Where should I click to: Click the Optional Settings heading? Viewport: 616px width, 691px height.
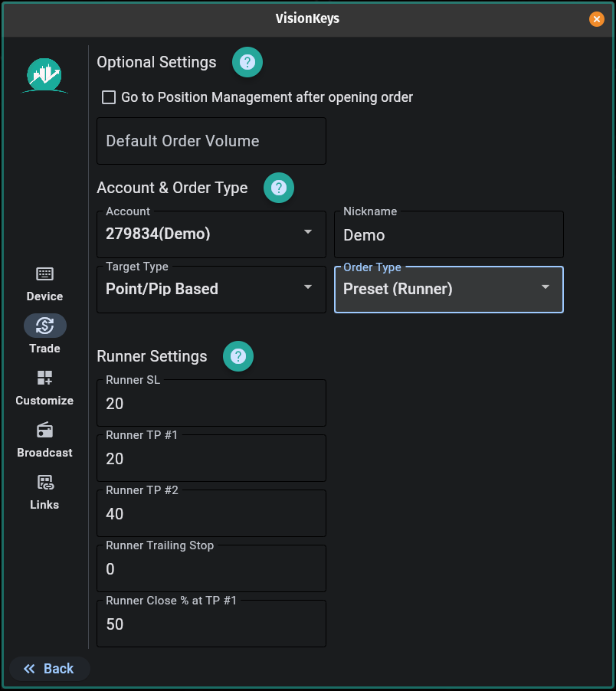(x=156, y=62)
